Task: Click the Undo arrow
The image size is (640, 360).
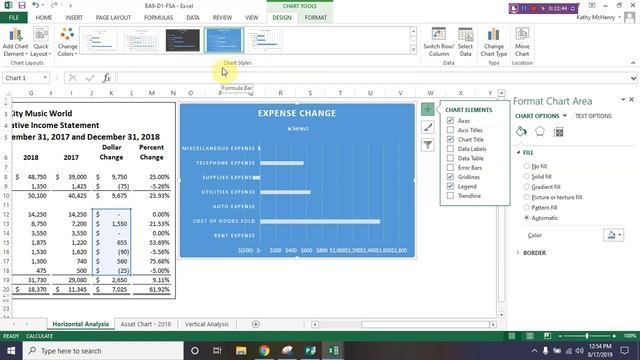Action: 36,5
